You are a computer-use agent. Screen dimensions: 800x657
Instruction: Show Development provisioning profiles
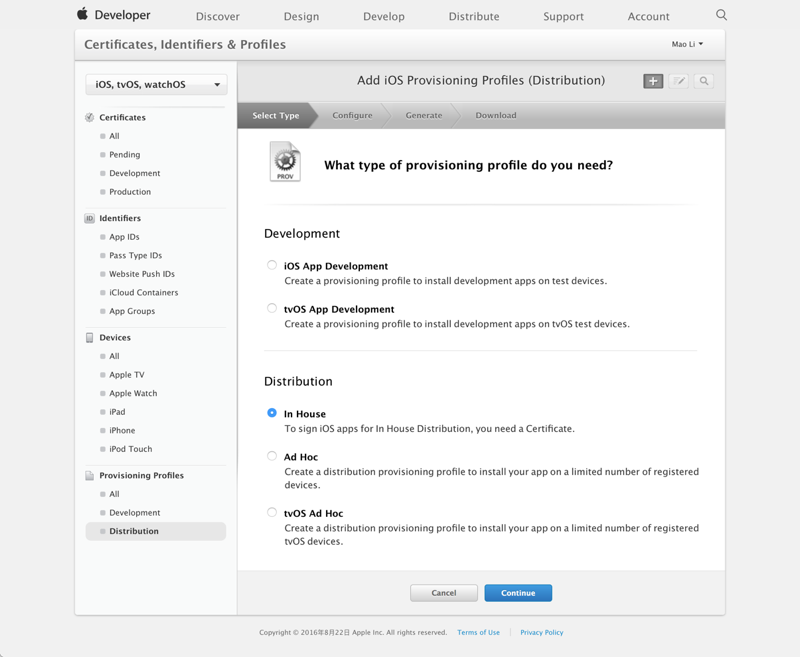(135, 513)
